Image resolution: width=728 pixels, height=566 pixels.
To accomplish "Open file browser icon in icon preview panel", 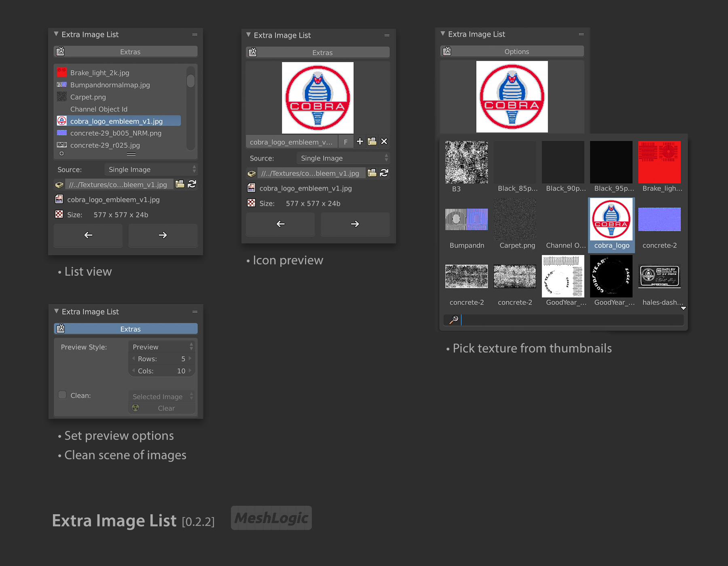I will pyautogui.click(x=372, y=173).
